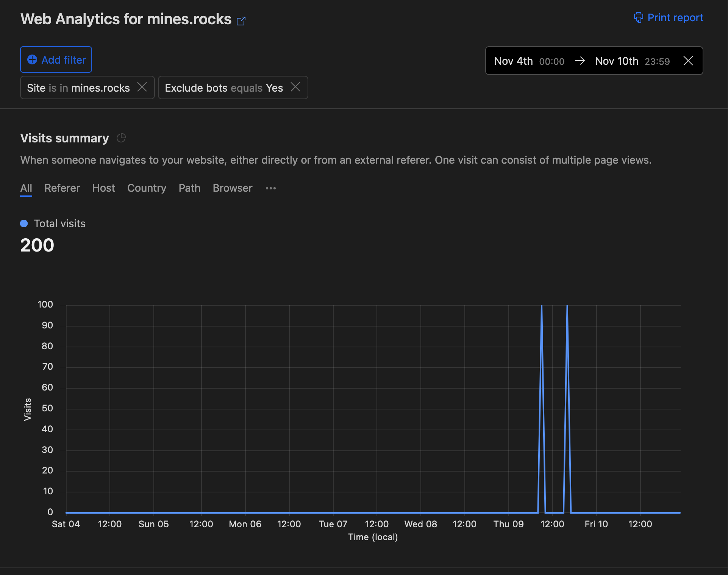The height and width of the screenshot is (575, 728).
Task: Switch to the Country tab
Action: click(x=147, y=188)
